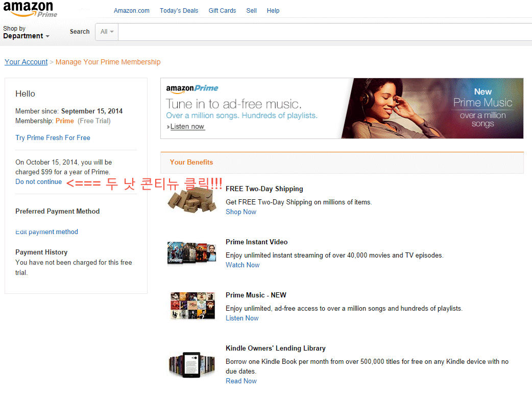This screenshot has height=393, width=532.
Task: Click Watch Now under Prime Instant Video
Action: pos(243,265)
